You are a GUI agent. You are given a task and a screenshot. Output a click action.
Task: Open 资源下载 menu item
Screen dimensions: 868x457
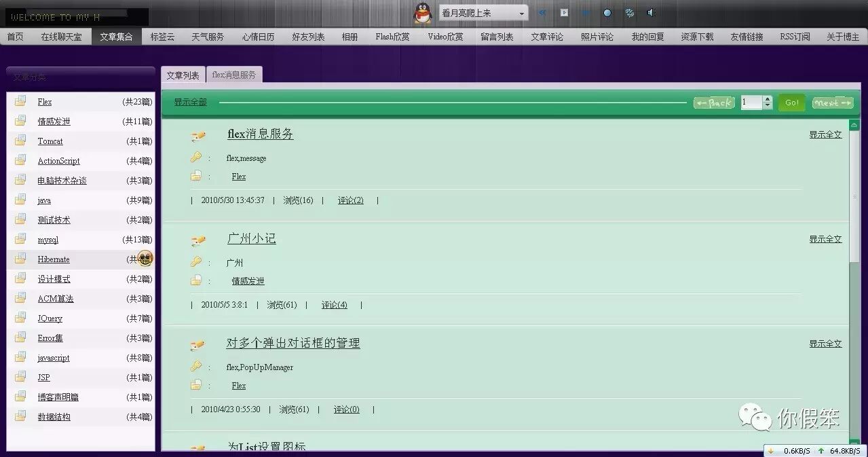(x=698, y=37)
